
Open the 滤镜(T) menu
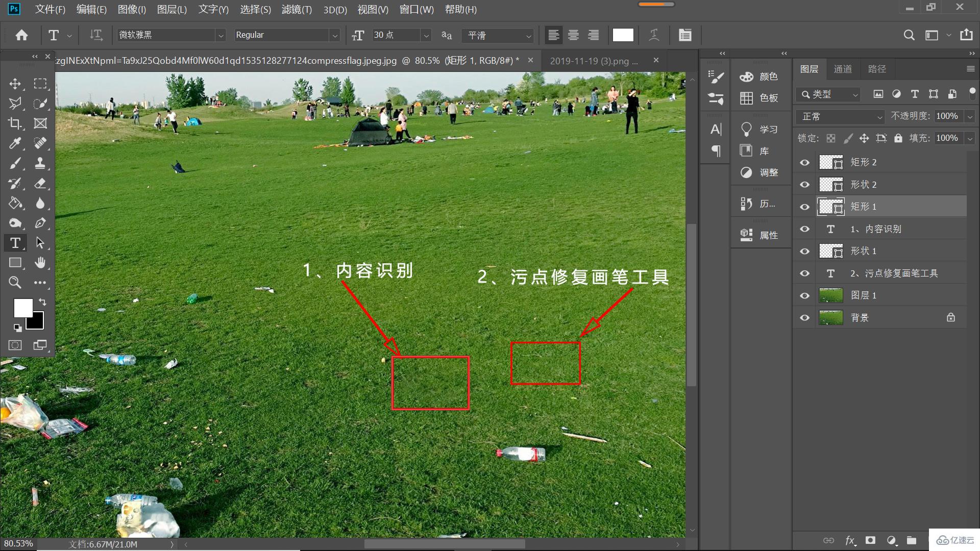click(297, 9)
